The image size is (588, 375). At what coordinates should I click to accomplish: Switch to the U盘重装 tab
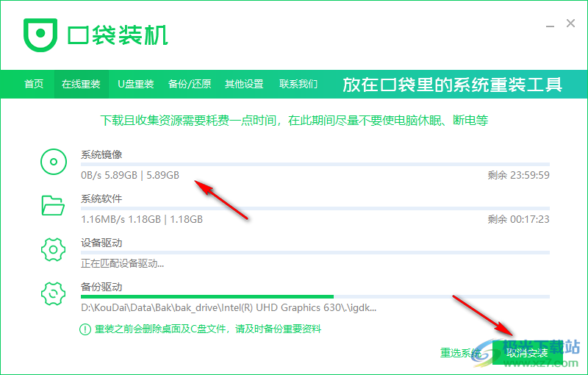(135, 84)
